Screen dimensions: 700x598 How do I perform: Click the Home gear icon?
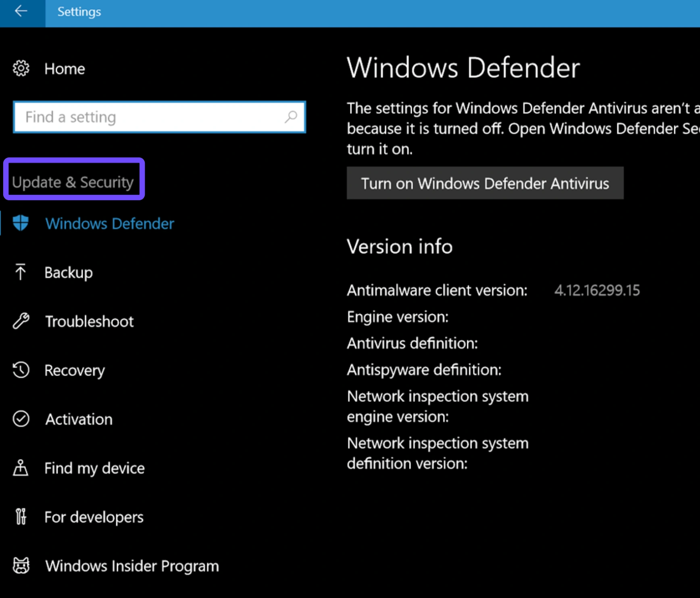pos(21,69)
